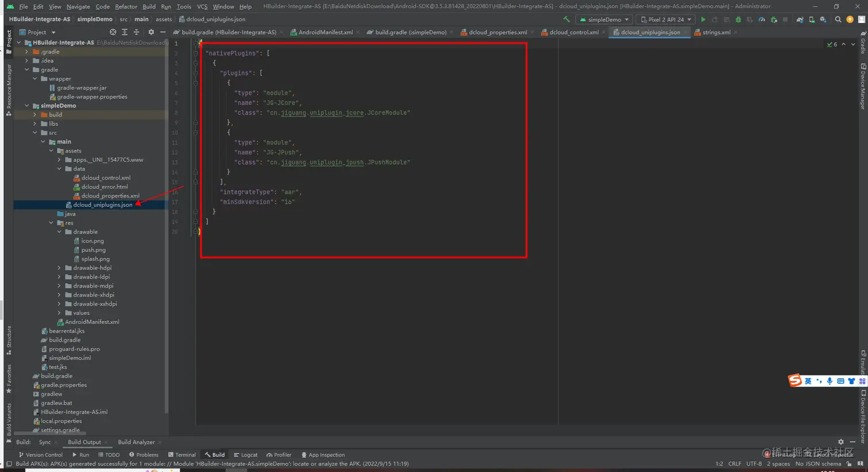Expand the drawable-hdpi folder
Image resolution: width=868 pixels, height=472 pixels.
59,268
